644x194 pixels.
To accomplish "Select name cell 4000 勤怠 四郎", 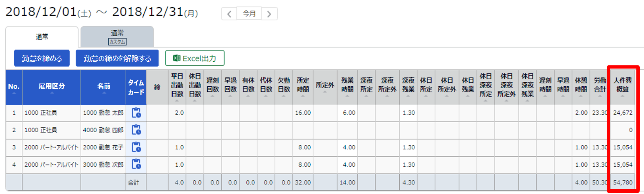I will tap(103, 130).
